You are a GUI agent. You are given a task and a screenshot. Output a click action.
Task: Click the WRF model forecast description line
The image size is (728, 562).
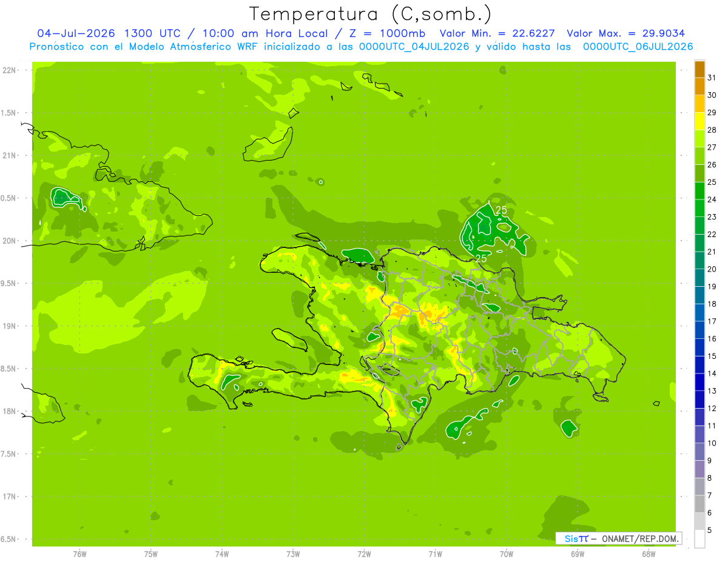(x=361, y=47)
